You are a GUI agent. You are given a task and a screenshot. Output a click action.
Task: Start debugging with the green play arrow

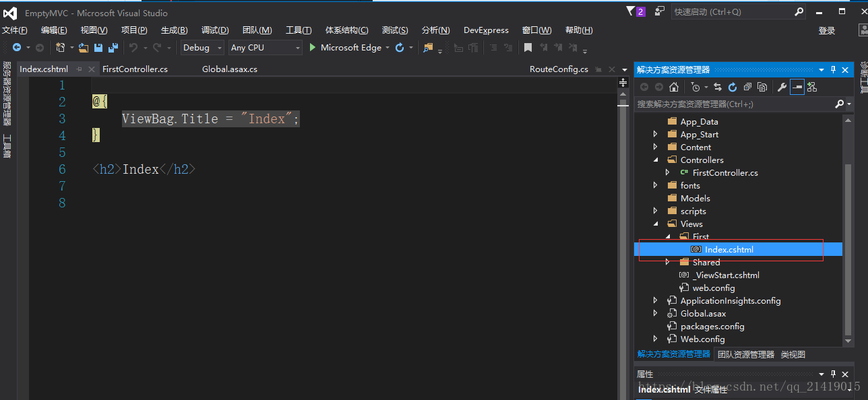point(313,47)
